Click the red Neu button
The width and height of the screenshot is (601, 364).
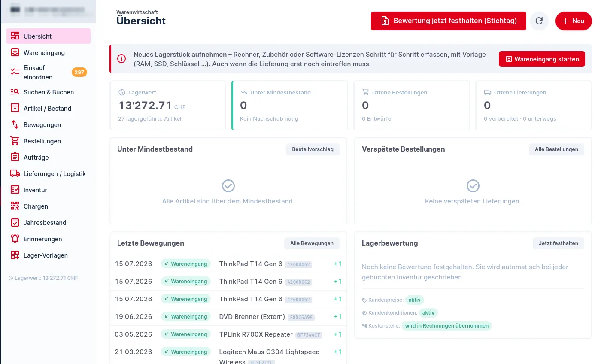[x=574, y=21]
